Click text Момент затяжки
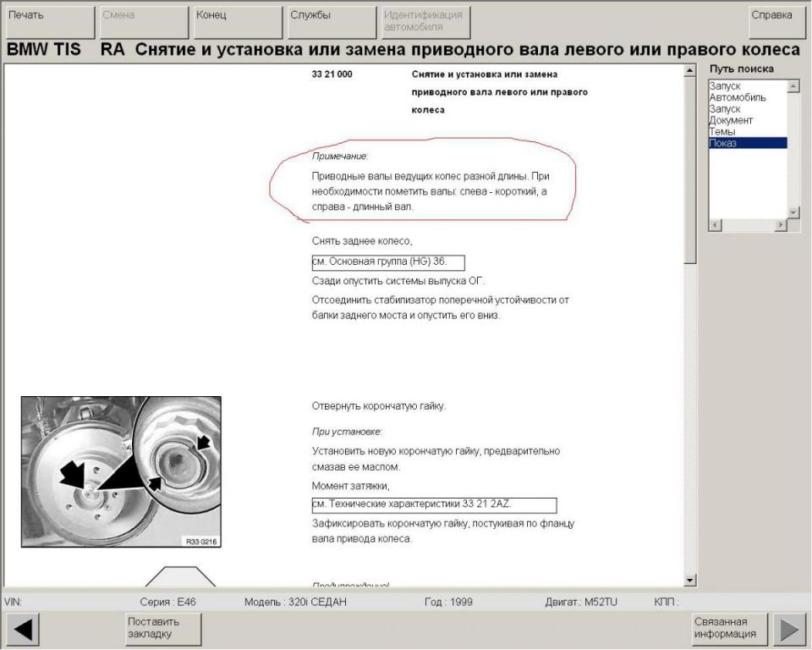 [350, 486]
